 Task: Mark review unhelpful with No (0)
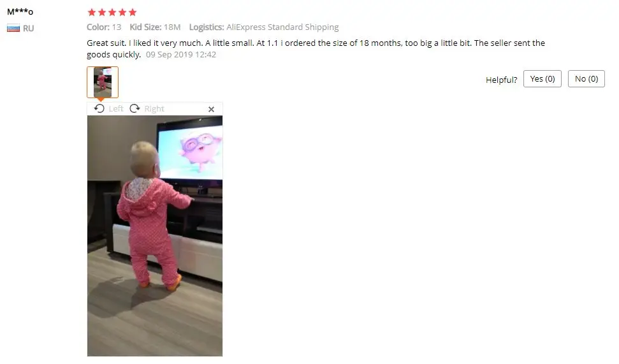[x=586, y=79]
